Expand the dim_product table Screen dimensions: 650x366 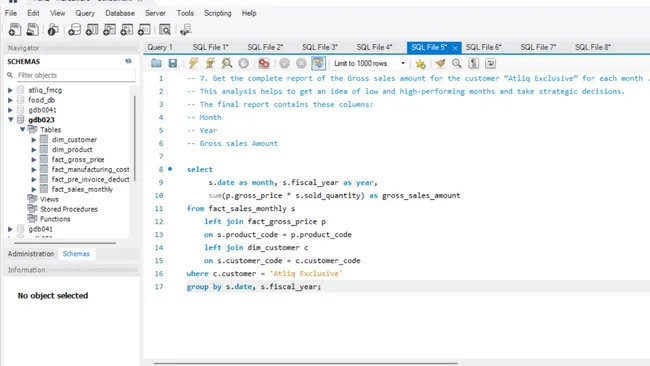click(34, 150)
